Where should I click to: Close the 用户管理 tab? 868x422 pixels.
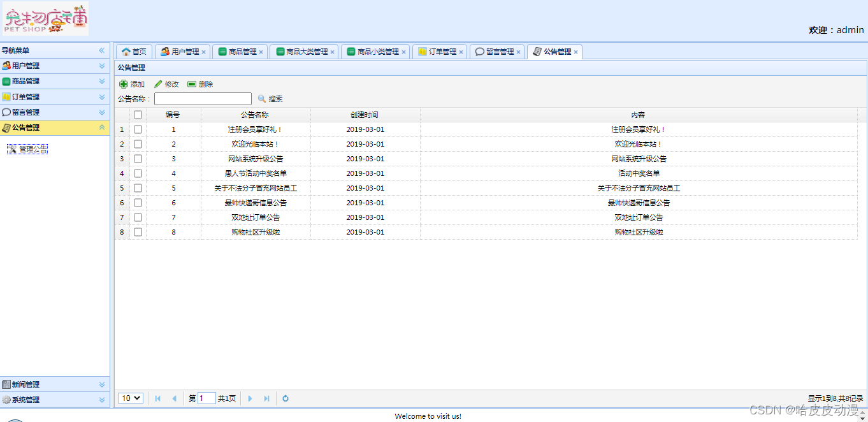[x=204, y=52]
